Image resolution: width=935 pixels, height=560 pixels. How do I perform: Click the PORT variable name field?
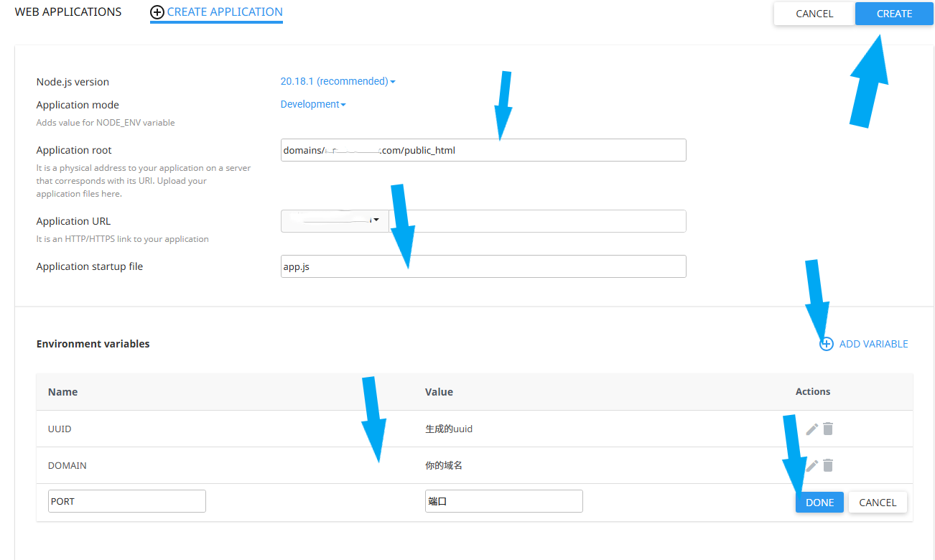pyautogui.click(x=127, y=501)
